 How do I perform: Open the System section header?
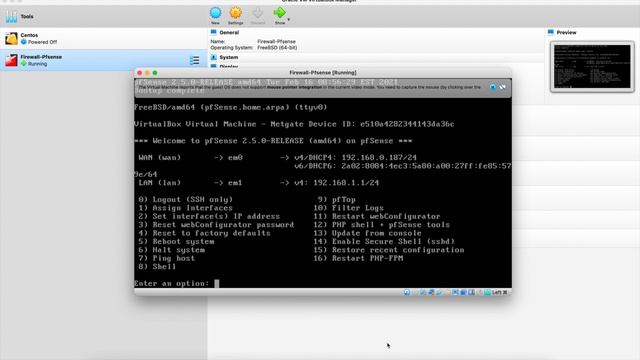click(229, 57)
